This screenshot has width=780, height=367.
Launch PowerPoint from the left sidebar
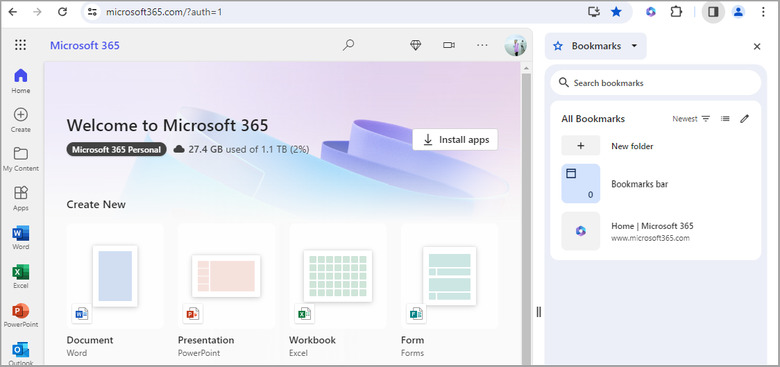(21, 315)
